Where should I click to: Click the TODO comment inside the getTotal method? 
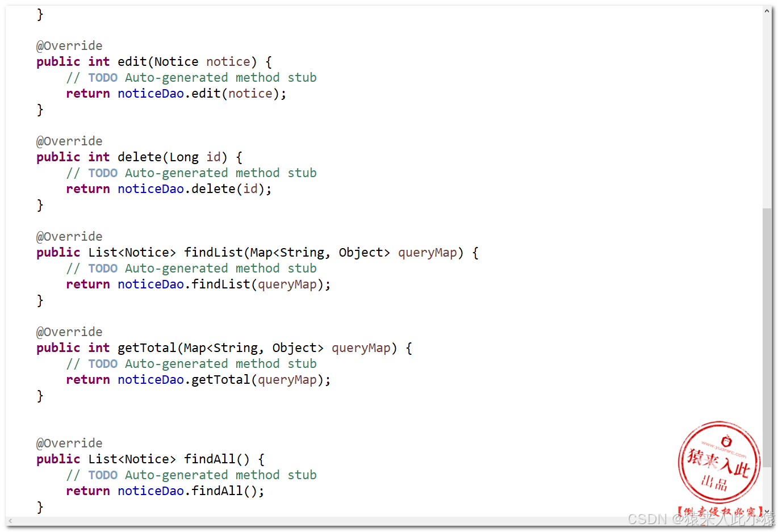pyautogui.click(x=191, y=363)
